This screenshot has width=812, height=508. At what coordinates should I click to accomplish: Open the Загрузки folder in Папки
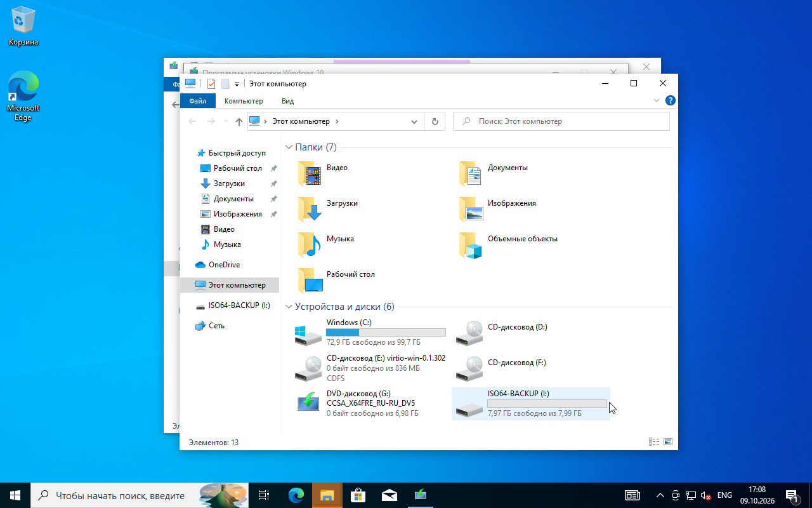(310, 208)
